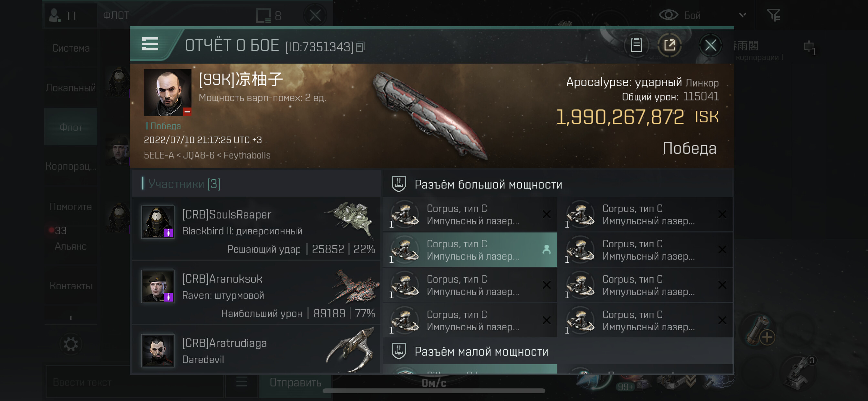This screenshot has height=401, width=868.
Task: Switch to the Локальный chat tab
Action: coord(71,87)
